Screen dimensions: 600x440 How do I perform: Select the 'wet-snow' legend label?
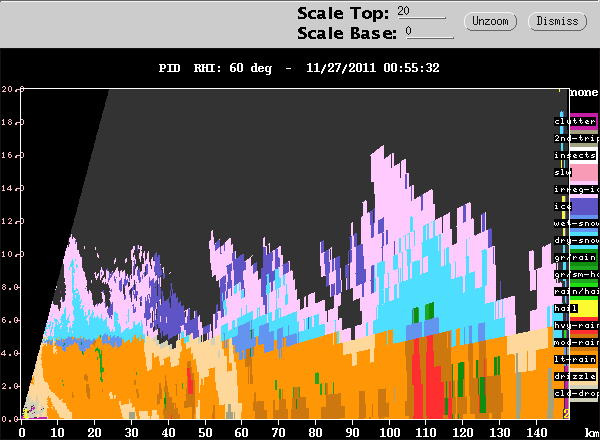click(577, 223)
